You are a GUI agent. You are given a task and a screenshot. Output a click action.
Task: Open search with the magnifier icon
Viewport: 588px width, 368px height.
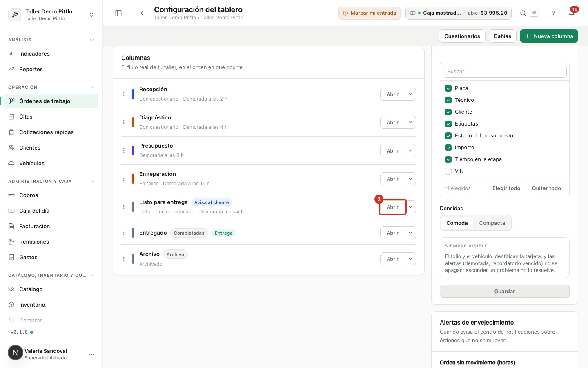point(523,13)
